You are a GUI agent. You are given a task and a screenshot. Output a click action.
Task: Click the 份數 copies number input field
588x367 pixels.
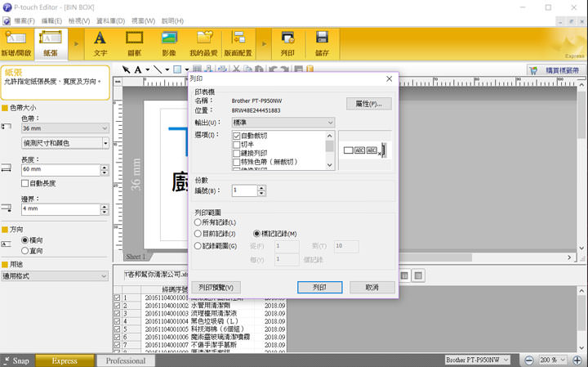(x=244, y=190)
